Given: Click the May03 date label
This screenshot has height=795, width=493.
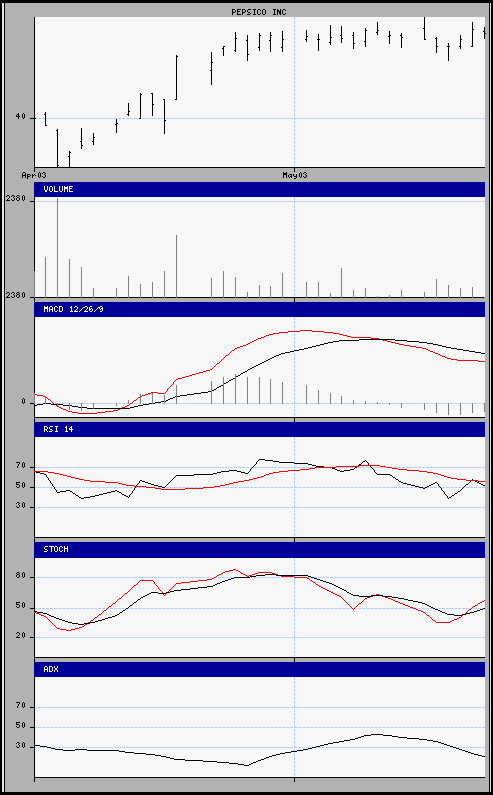Looking at the screenshot, I should pos(295,175).
